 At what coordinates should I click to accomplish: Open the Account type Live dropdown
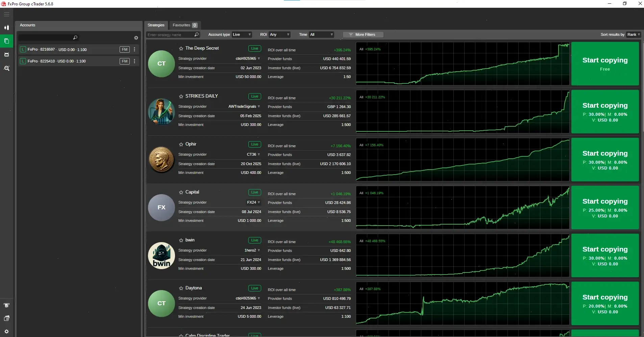241,34
